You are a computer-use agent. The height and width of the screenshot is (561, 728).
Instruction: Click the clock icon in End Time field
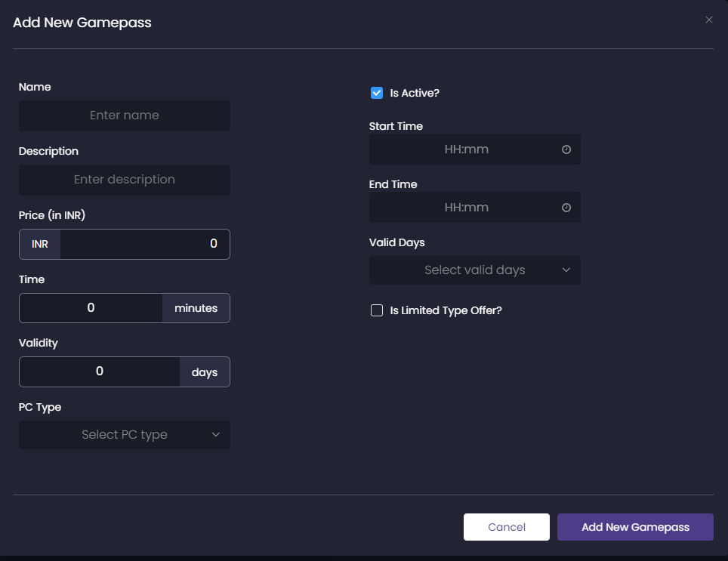pos(566,208)
